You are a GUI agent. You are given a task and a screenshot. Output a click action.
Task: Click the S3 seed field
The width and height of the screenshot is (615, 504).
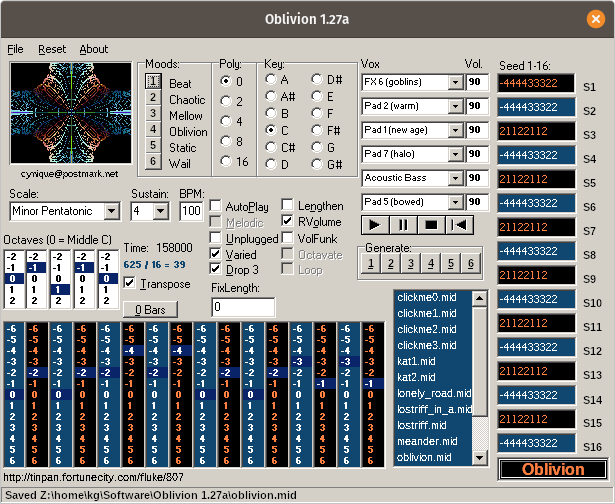coord(536,131)
